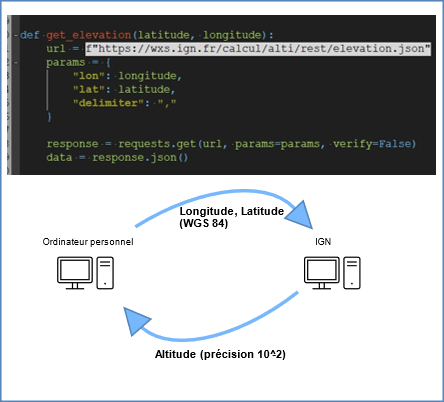Image resolution: width=444 pixels, height=402 pixels.
Task: Click the 'Ordinateur personnel' label
Action: coord(88,242)
